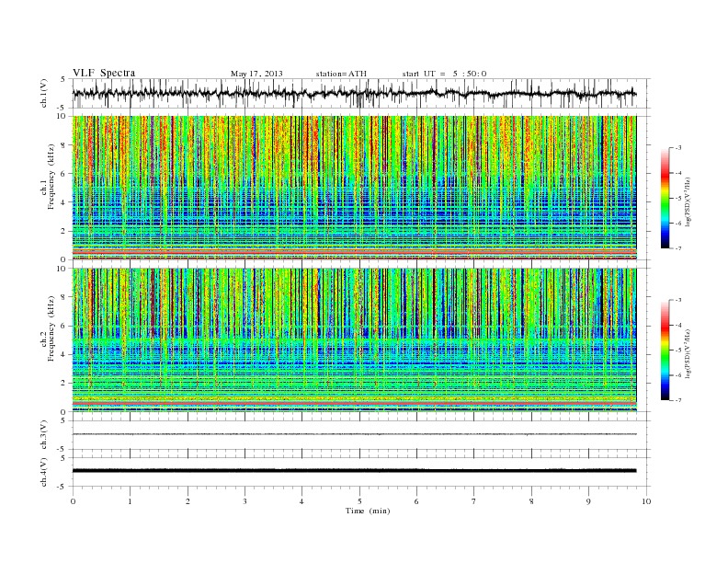This screenshot has width=728, height=563.
Task: Click time-axis tick label "2"
Action: click(188, 501)
